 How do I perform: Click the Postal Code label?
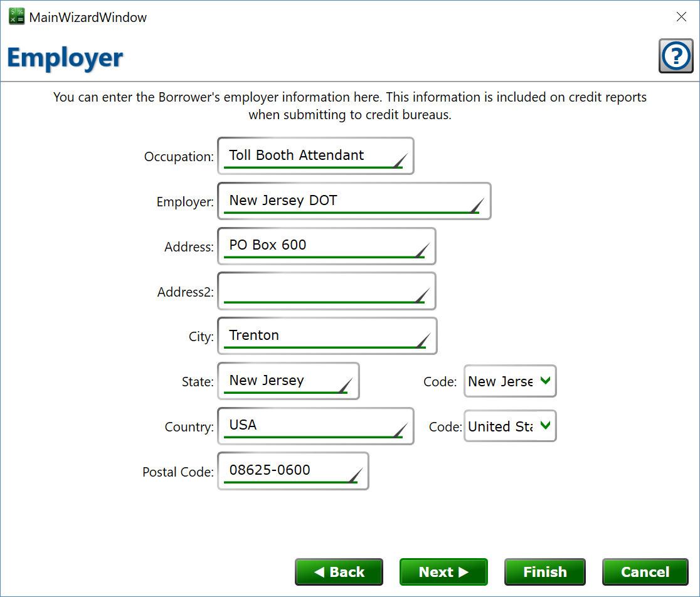pyautogui.click(x=178, y=472)
